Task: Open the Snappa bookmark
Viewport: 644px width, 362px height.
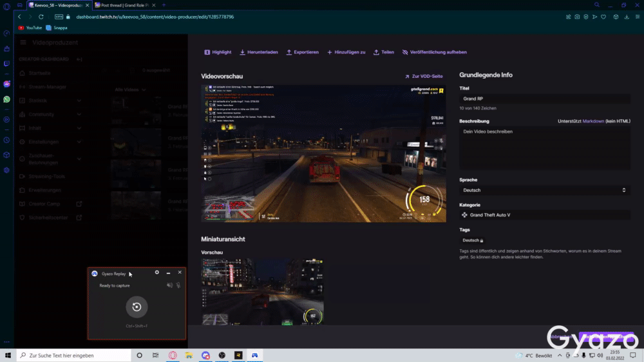Action: click(x=57, y=28)
